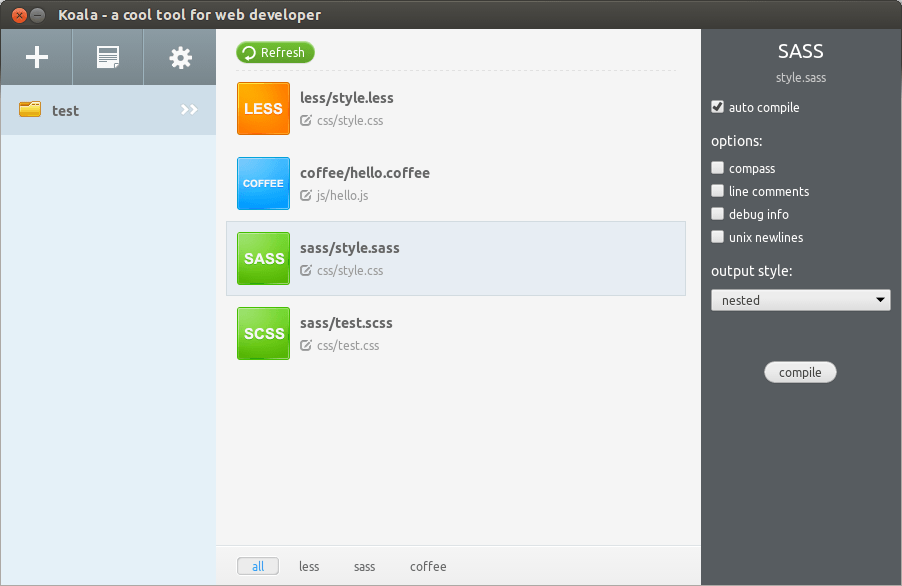Screen dimensions: 902x586
Task: Select the sass/style.sass file name
Action: pyautogui.click(x=350, y=248)
